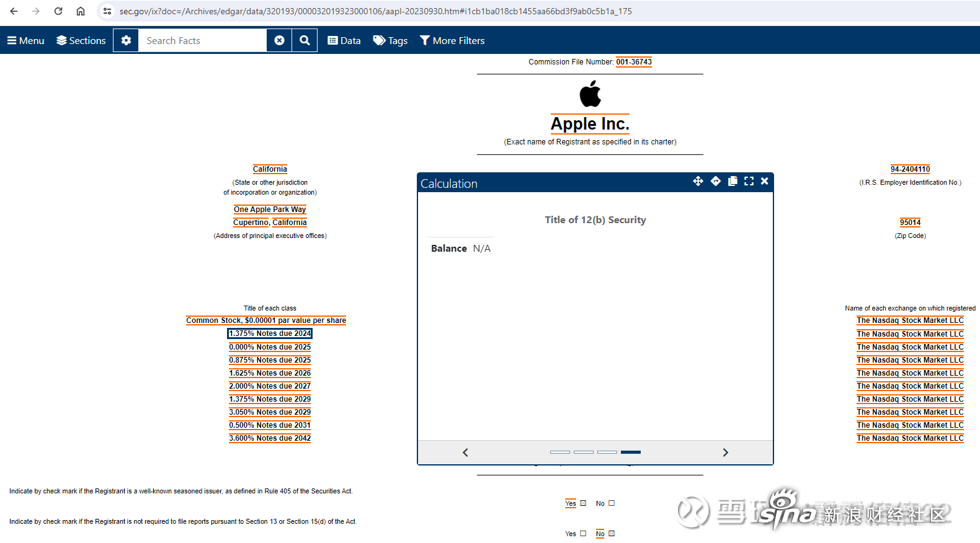The height and width of the screenshot is (543, 980).
Task: Select second carousel page indicator
Action: tap(584, 452)
